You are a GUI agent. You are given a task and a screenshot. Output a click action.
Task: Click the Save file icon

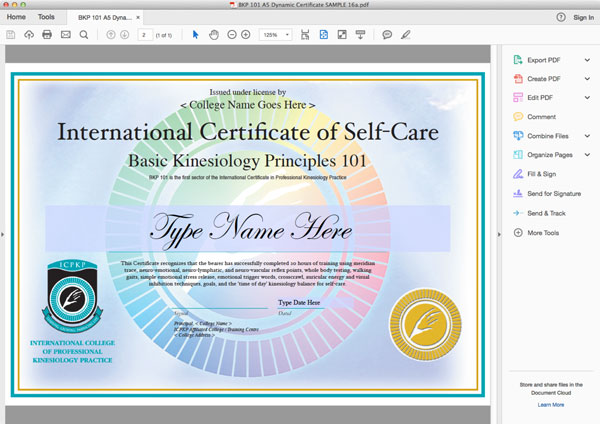[11, 35]
